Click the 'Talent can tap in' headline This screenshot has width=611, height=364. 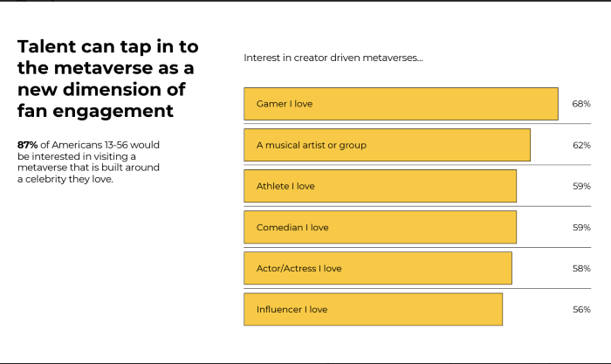108,79
